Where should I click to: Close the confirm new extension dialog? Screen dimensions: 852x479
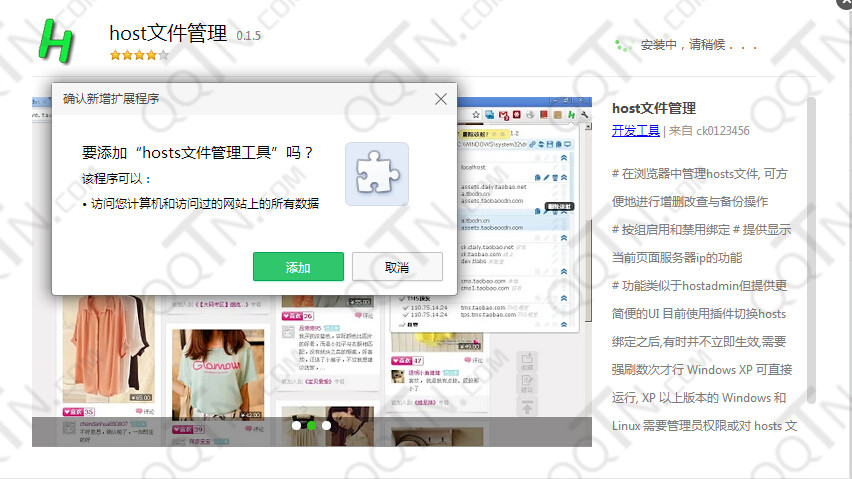pyautogui.click(x=440, y=99)
